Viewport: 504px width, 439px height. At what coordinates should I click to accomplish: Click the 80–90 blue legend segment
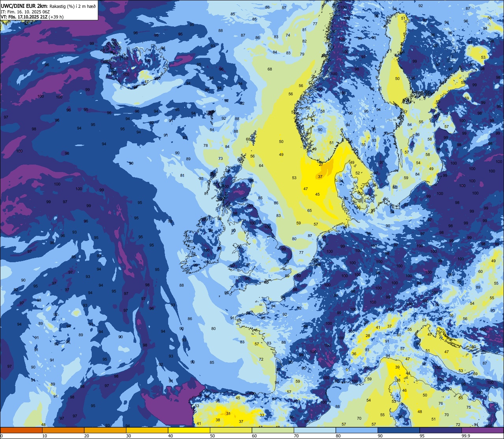coord(357,430)
